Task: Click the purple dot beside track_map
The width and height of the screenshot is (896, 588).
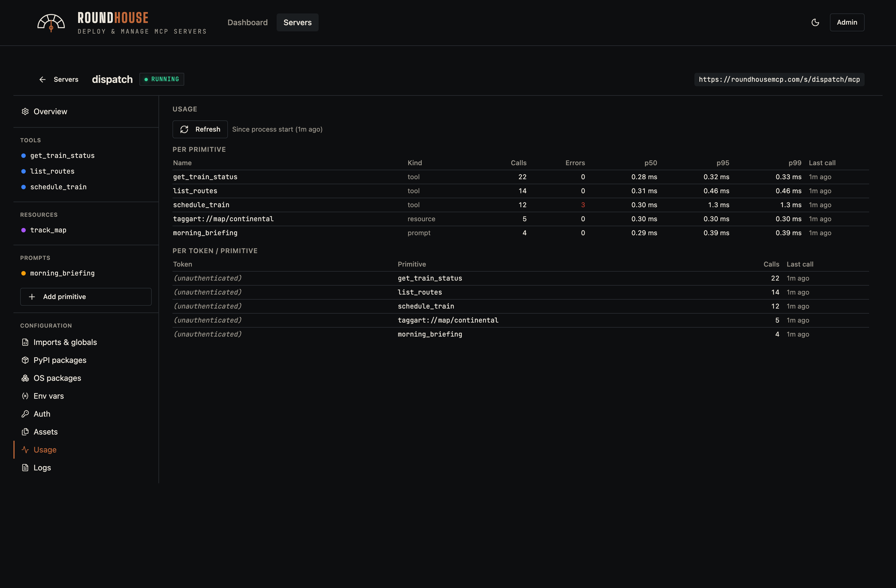Action: click(23, 230)
